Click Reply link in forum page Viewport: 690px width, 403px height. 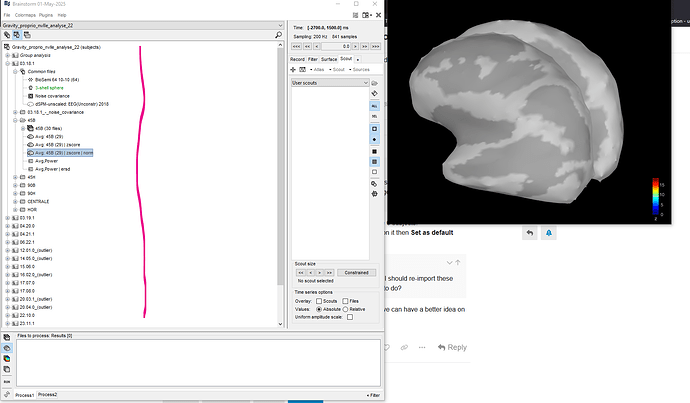(452, 347)
